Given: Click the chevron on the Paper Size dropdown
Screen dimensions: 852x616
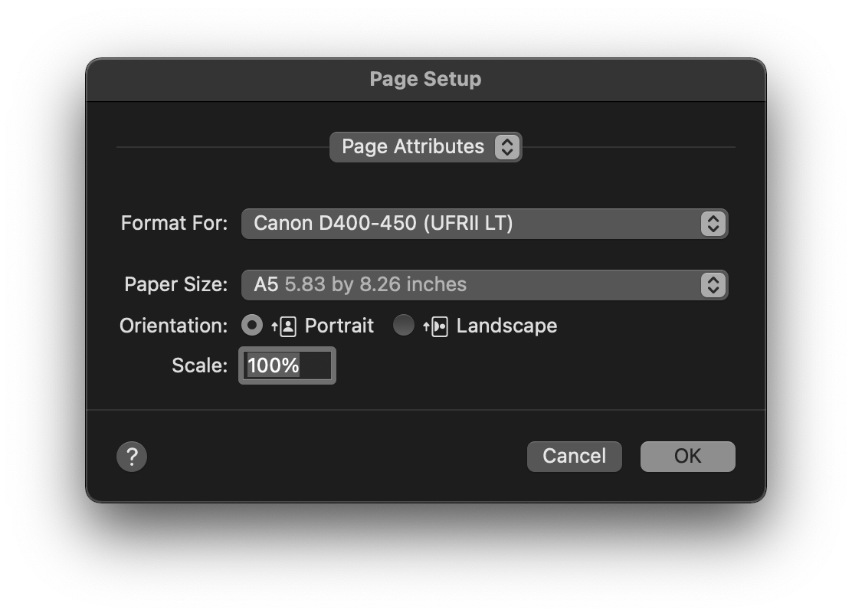Looking at the screenshot, I should [713, 284].
